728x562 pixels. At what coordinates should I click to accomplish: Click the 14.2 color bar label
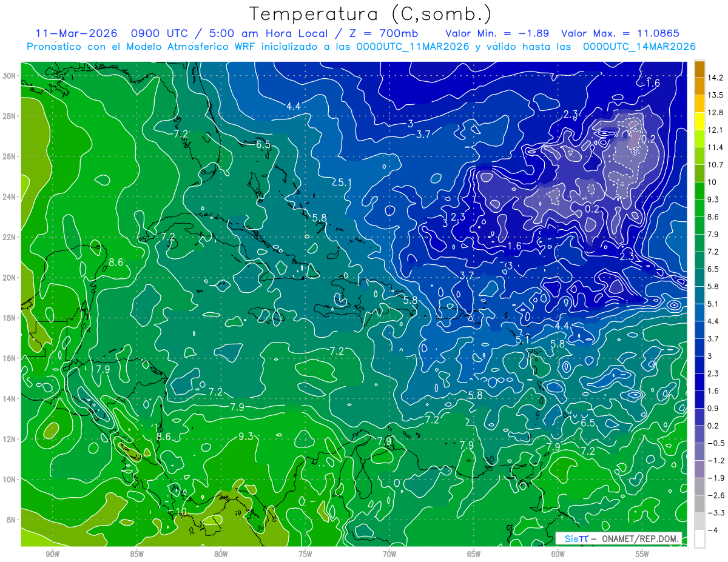pos(715,78)
